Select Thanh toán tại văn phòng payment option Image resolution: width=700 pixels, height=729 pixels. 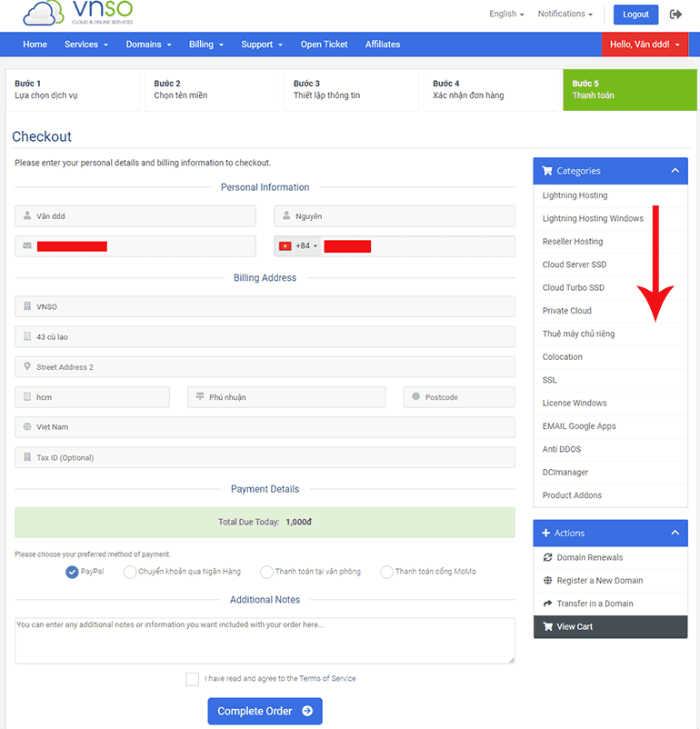point(266,572)
